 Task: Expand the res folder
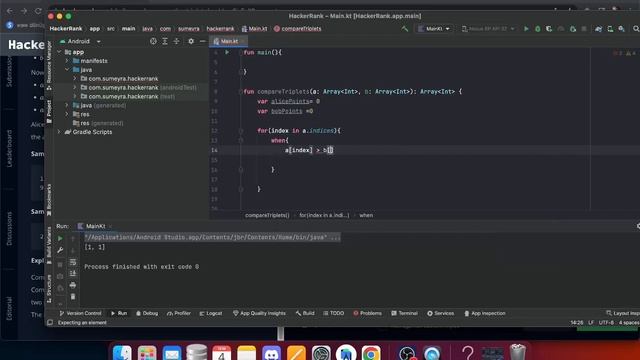(67, 114)
